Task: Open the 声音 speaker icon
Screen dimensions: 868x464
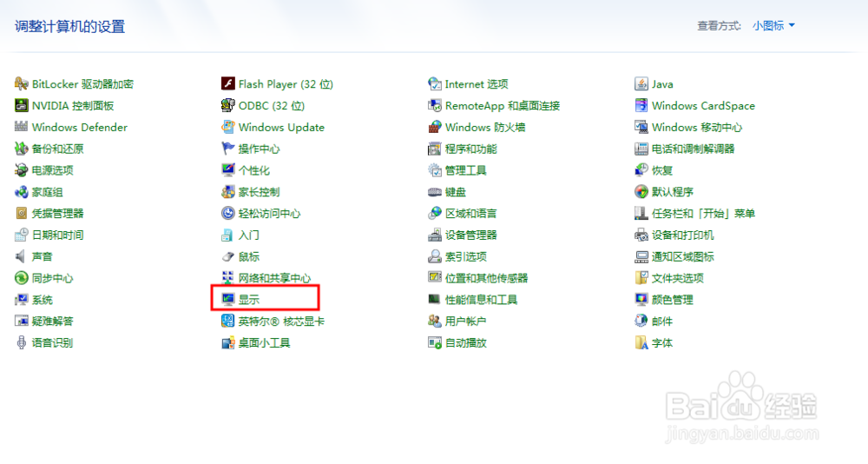Action: coord(21,256)
